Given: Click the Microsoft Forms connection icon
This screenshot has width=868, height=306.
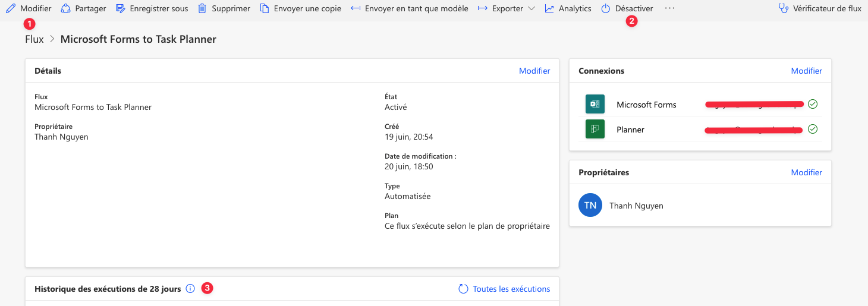Looking at the screenshot, I should tap(595, 105).
